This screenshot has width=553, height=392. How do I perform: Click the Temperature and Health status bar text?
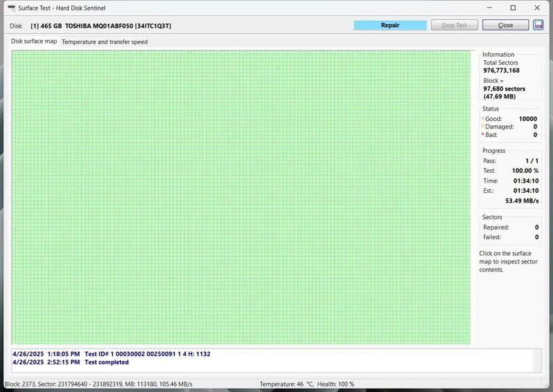click(x=307, y=384)
